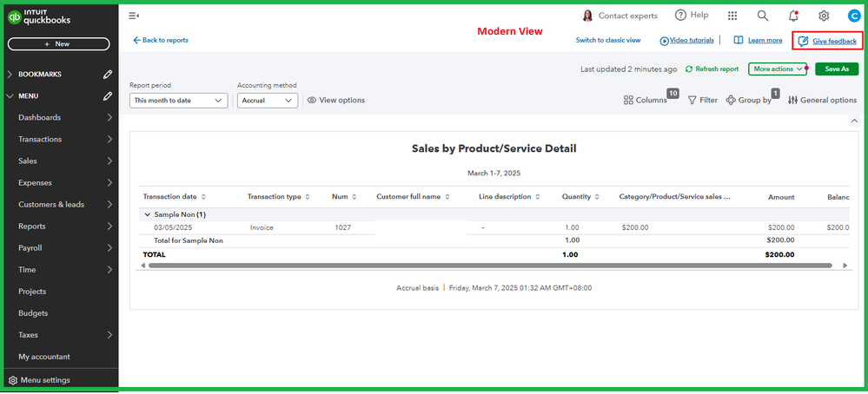Click the Total for Sample Non row
Image resolution: width=868 pixels, height=394 pixels.
click(x=494, y=240)
